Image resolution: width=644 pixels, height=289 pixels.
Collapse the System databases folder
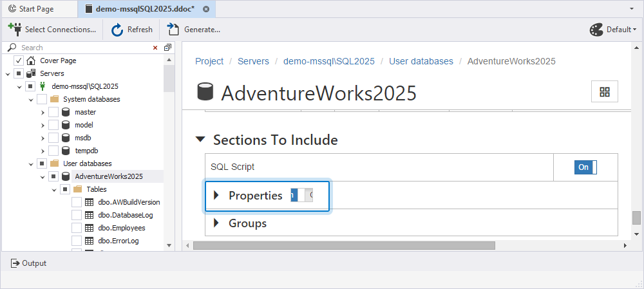coord(31,100)
